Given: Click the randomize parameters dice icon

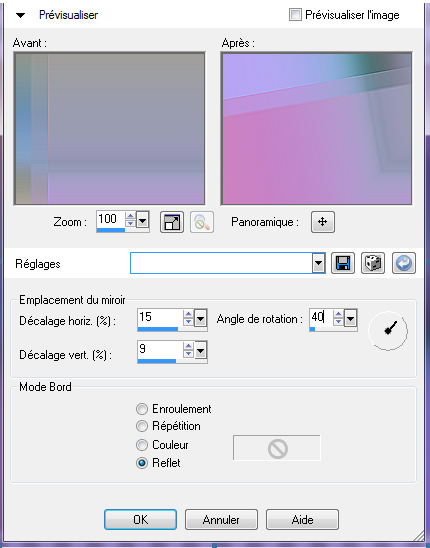Looking at the screenshot, I should [x=373, y=263].
